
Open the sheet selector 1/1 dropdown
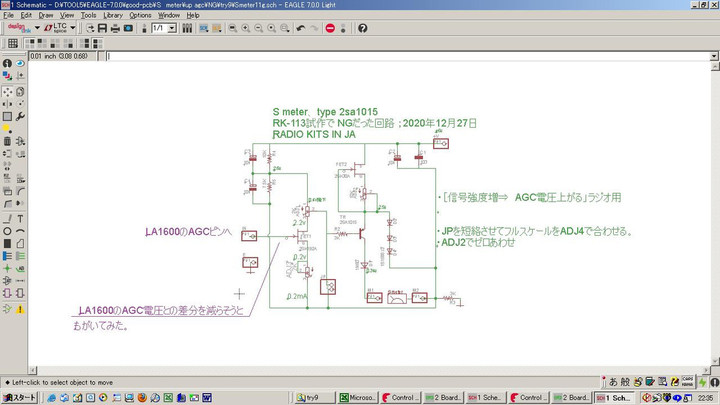point(172,28)
